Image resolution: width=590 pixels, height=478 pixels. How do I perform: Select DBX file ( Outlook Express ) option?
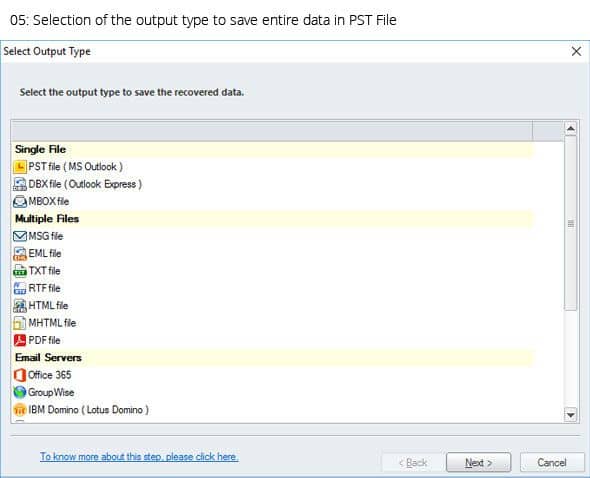coord(85,184)
